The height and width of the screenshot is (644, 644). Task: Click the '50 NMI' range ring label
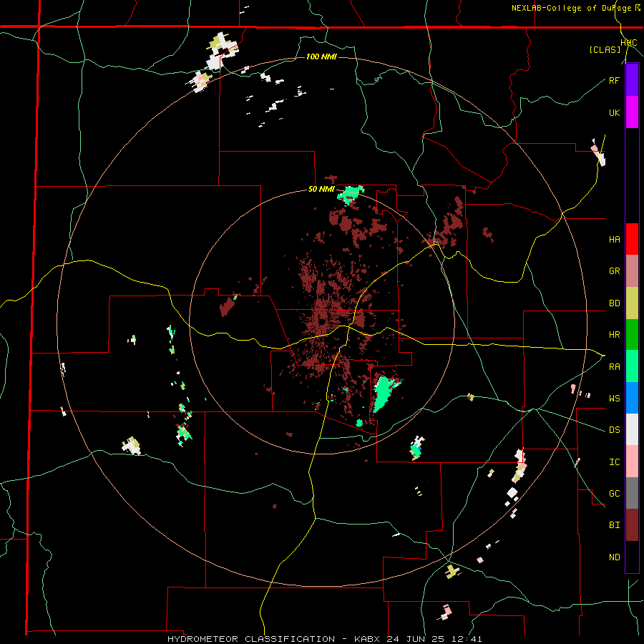(x=321, y=190)
